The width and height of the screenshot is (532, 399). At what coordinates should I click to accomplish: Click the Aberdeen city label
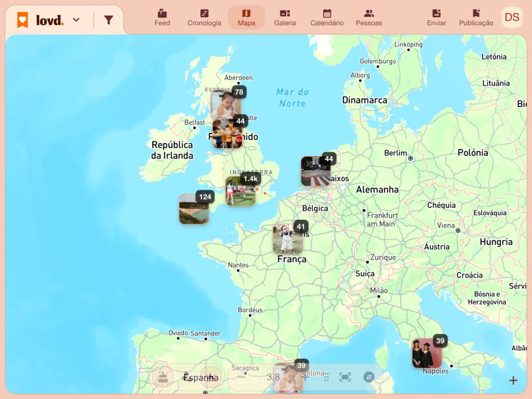click(x=238, y=78)
